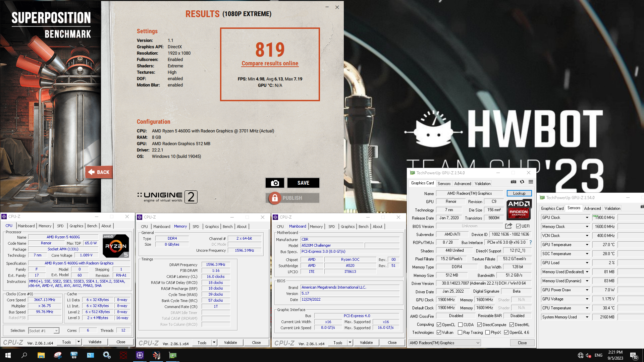Click the SAVE button in Superposition
The height and width of the screenshot is (362, 644).
(303, 183)
